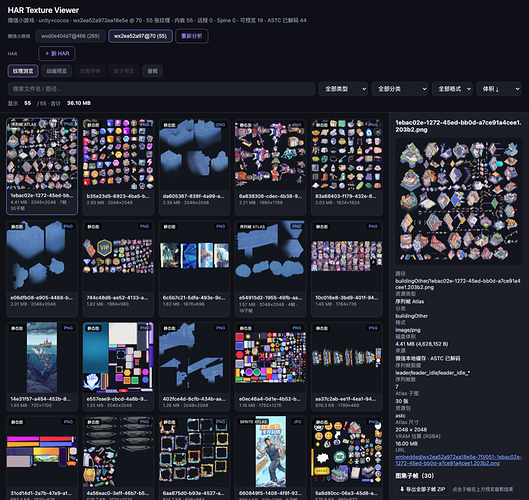Focus the 搜索文件名 / 路径 search field
529x500 pixels.
point(161,89)
